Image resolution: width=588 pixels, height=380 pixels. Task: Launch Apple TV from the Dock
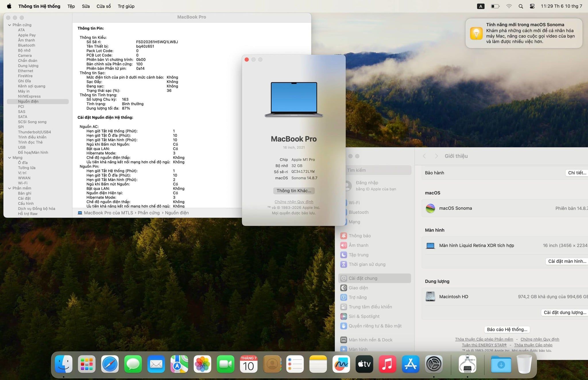pos(364,364)
